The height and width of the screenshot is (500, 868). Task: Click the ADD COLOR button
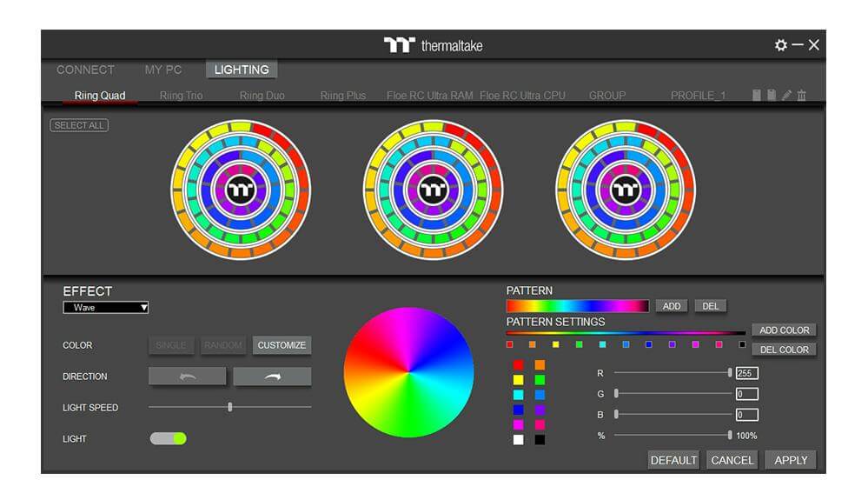pyautogui.click(x=784, y=330)
